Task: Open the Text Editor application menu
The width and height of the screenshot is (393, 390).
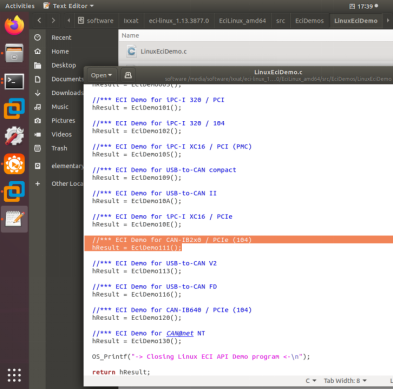Action: pos(69,6)
